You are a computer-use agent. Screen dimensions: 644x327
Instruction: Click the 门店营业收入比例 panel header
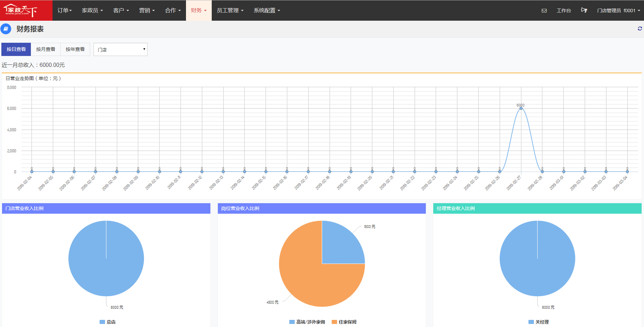click(x=106, y=208)
